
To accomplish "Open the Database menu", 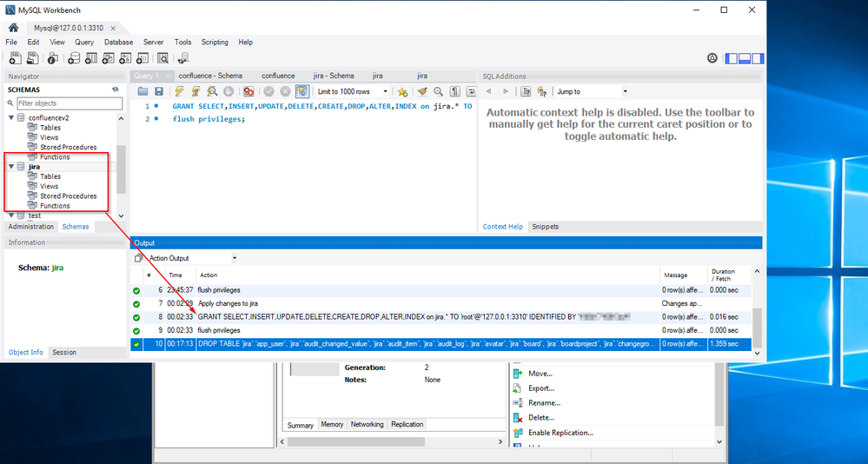I will click(118, 42).
